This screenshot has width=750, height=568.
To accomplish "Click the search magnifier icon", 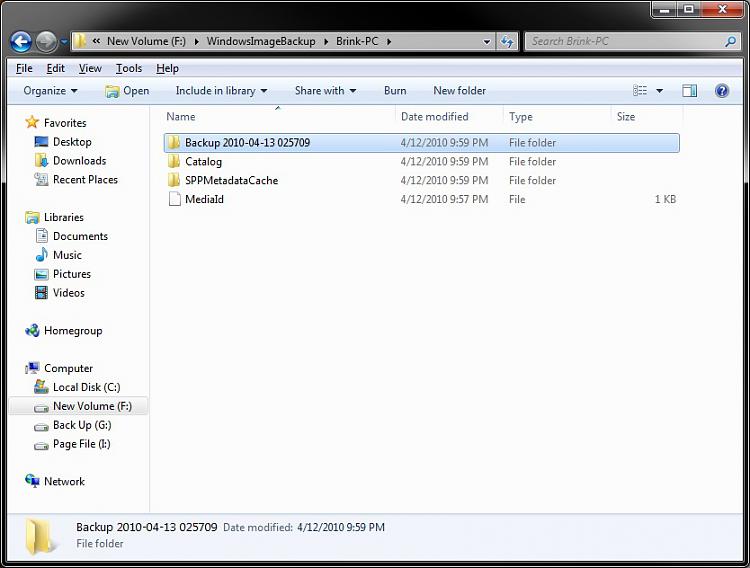I will 730,42.
